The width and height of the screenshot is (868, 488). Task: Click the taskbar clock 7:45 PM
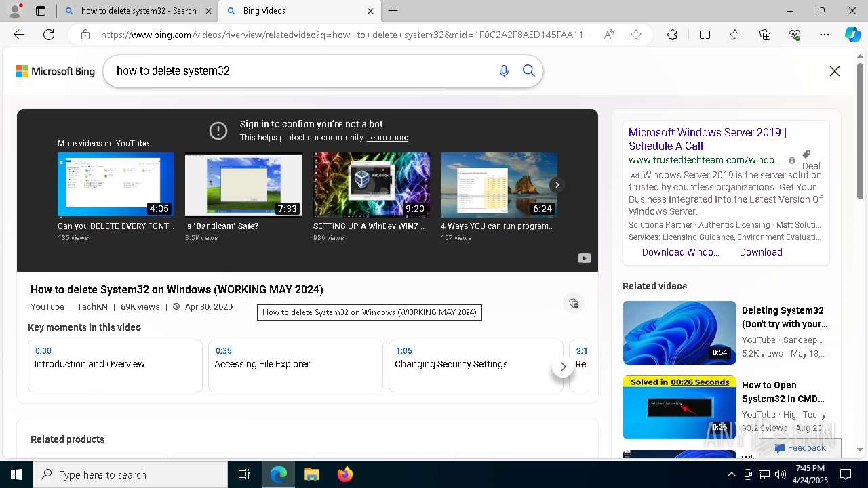[809, 474]
